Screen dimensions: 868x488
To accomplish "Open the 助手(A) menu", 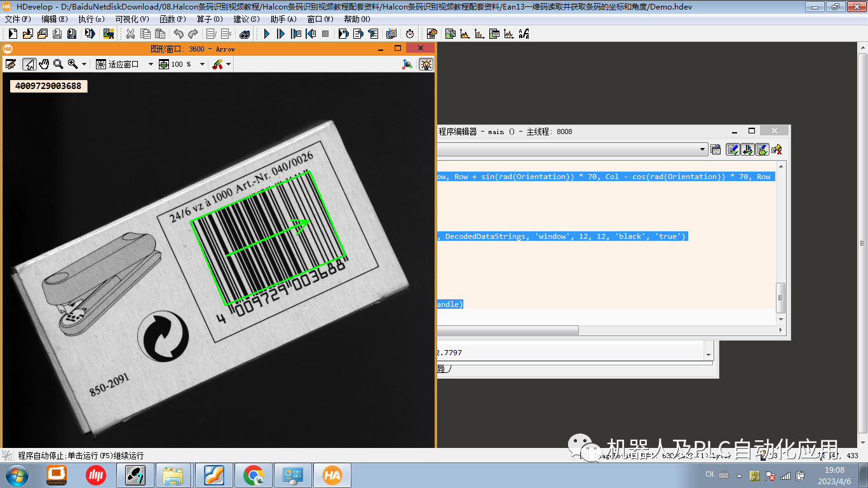I will point(283,19).
